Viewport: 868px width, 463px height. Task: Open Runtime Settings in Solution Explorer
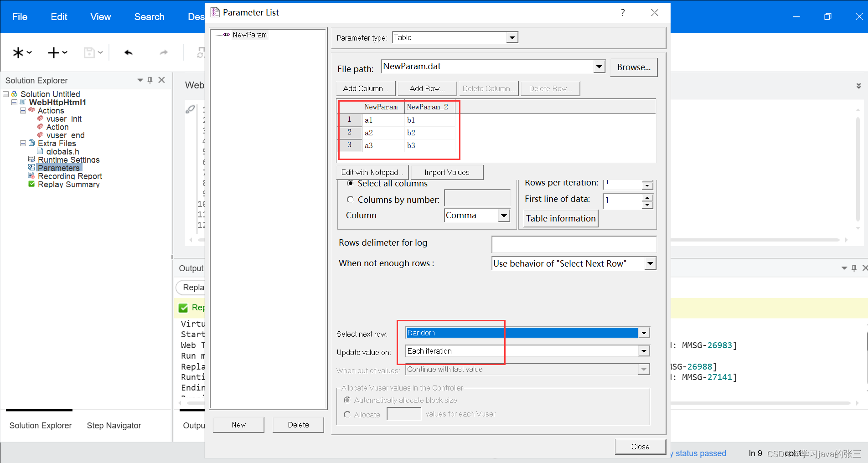(x=69, y=159)
